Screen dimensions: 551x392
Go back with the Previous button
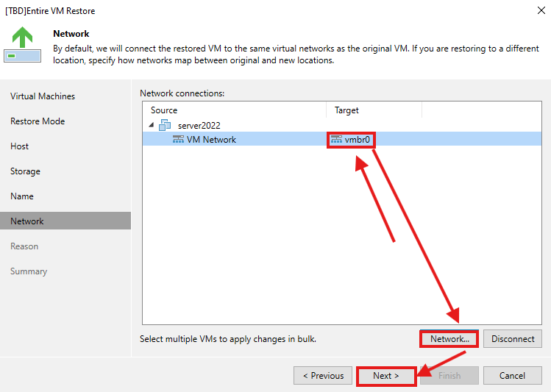point(322,376)
